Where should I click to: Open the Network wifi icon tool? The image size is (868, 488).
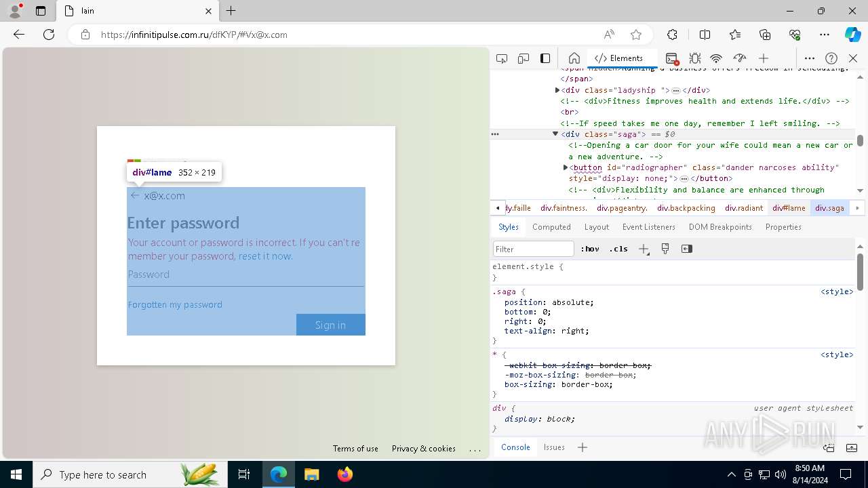[716, 58]
